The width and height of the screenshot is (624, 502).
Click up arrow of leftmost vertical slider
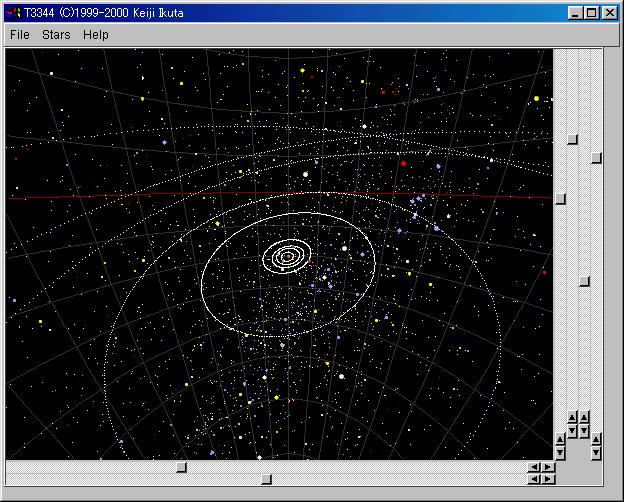[560, 439]
